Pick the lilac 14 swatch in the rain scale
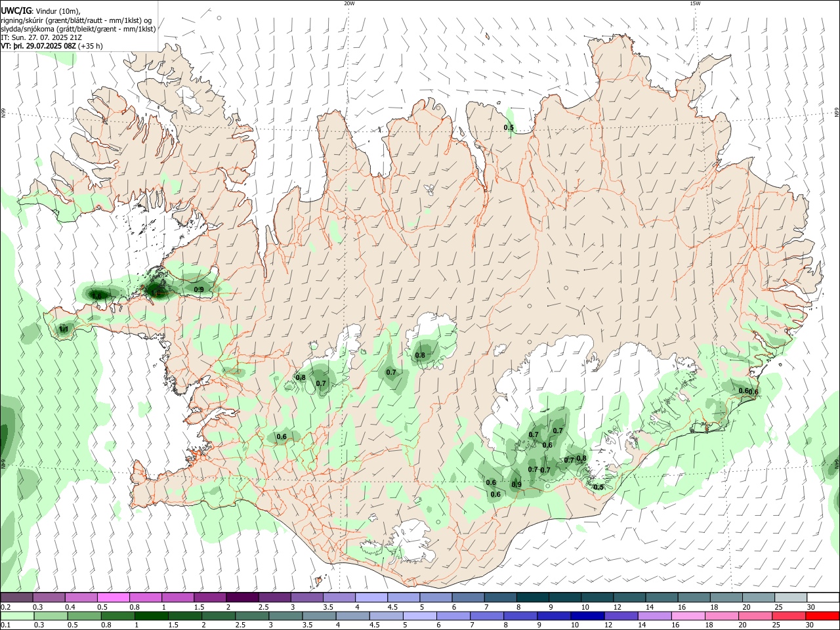This screenshot has height=630, width=840. tap(654, 616)
